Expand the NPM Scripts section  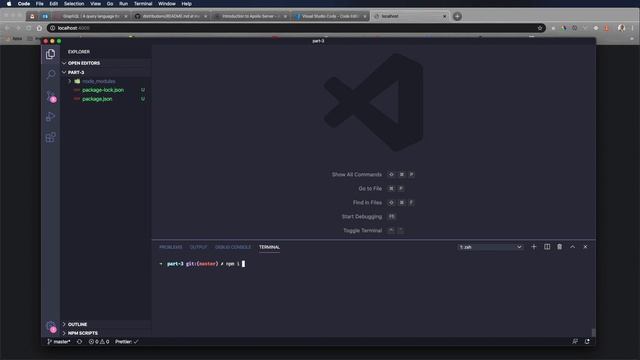pyautogui.click(x=106, y=333)
